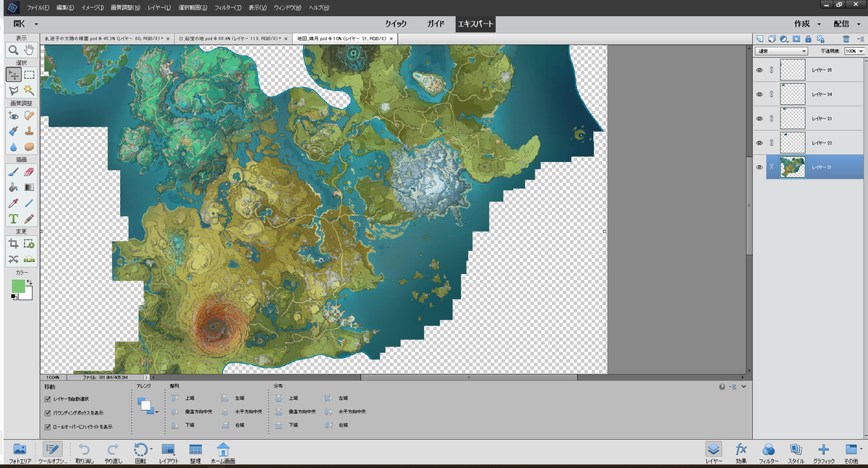
Task: Select the Eraser tool
Action: coord(30,171)
